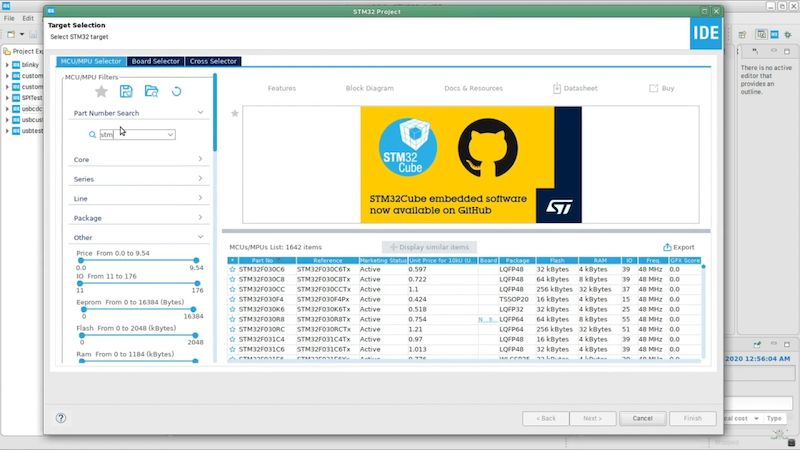Image resolution: width=800 pixels, height=450 pixels.
Task: Click the Next button
Action: [592, 418]
